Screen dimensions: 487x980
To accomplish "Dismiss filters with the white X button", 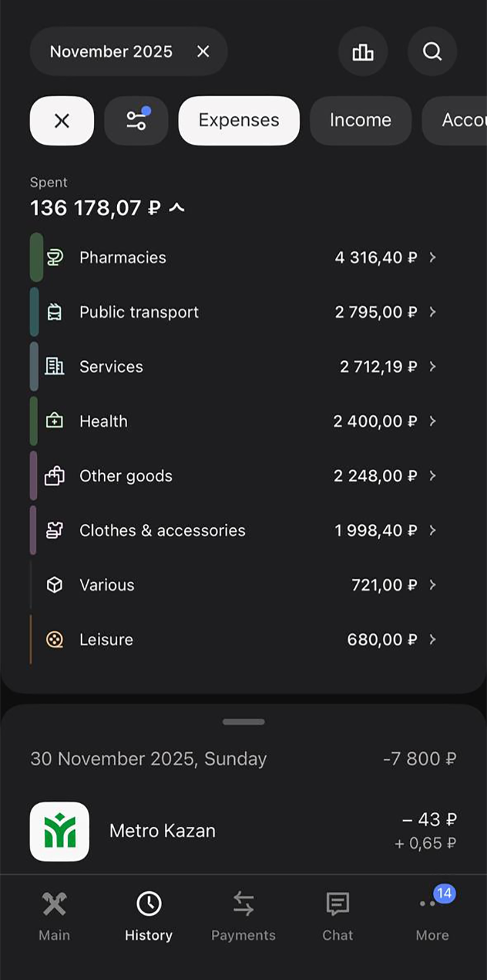I will [62, 120].
